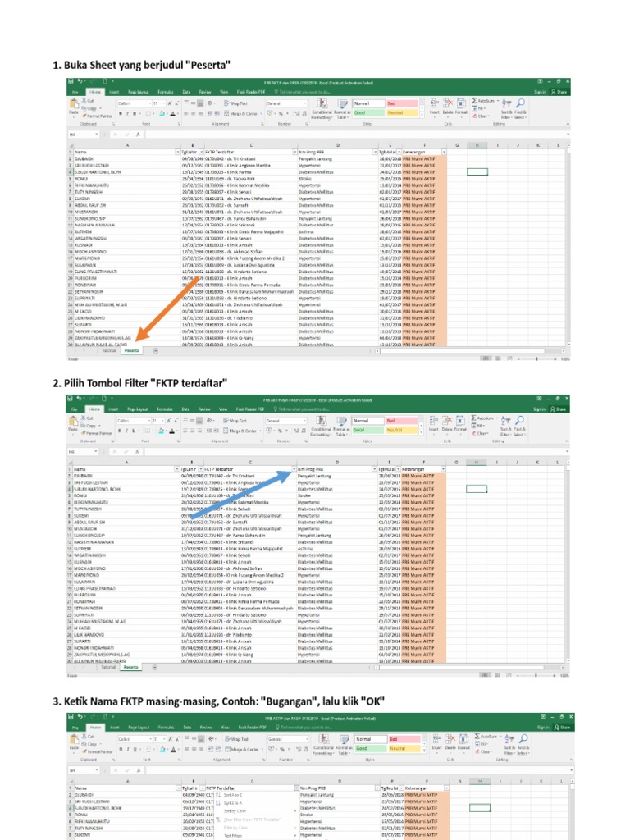Image resolution: width=630 pixels, height=840 pixels.
Task: Open the Nama column filter in step 1
Action: coord(178,152)
